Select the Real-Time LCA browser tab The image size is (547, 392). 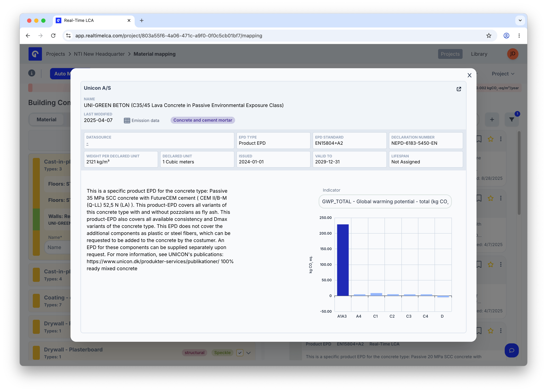[93, 20]
